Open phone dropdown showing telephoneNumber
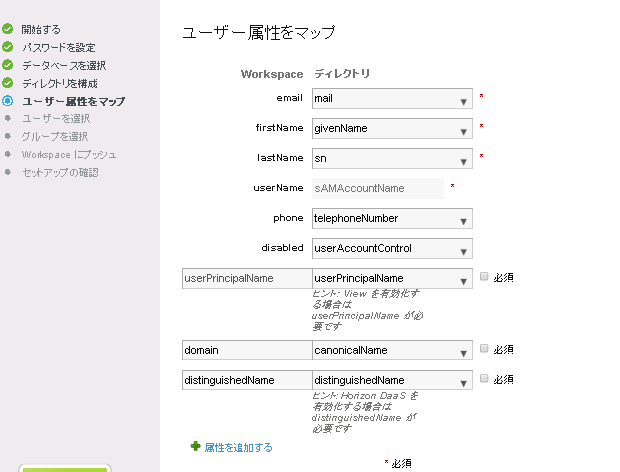The width and height of the screenshot is (620, 472). pos(392,218)
